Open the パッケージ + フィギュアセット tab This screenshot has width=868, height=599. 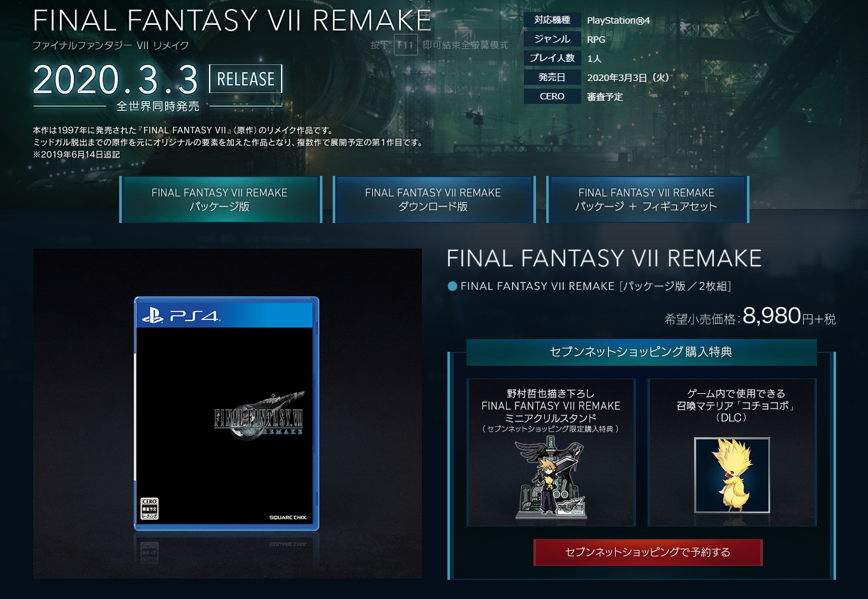coord(647,199)
